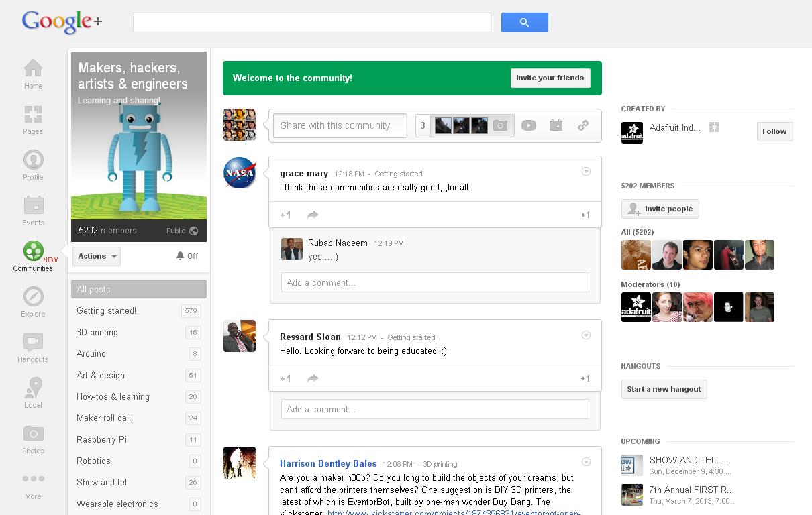This screenshot has width=812, height=515.
Task: Select the Show-and-tell category
Action: 139,482
